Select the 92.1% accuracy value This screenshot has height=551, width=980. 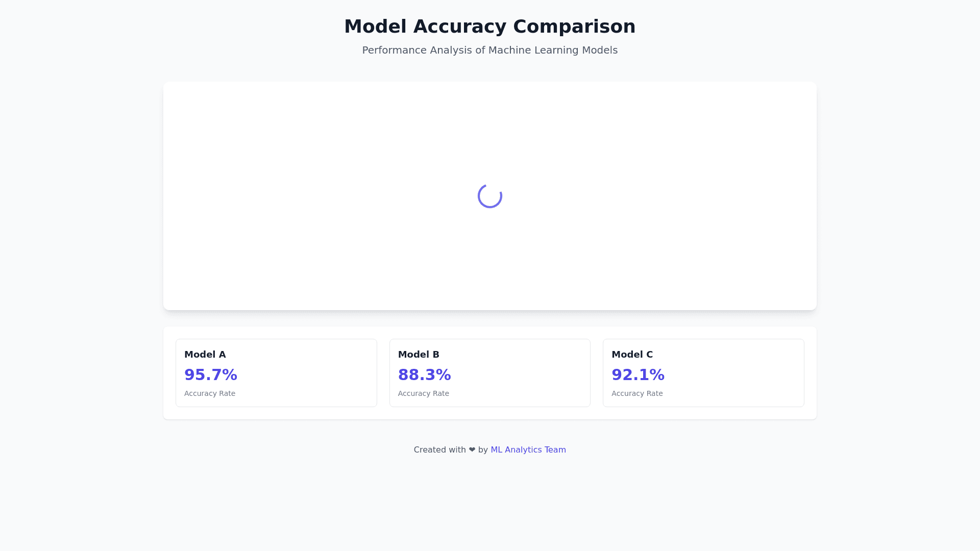click(638, 374)
